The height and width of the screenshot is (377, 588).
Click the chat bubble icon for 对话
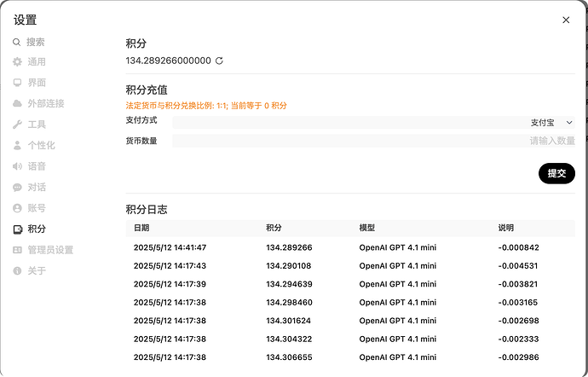(x=17, y=187)
